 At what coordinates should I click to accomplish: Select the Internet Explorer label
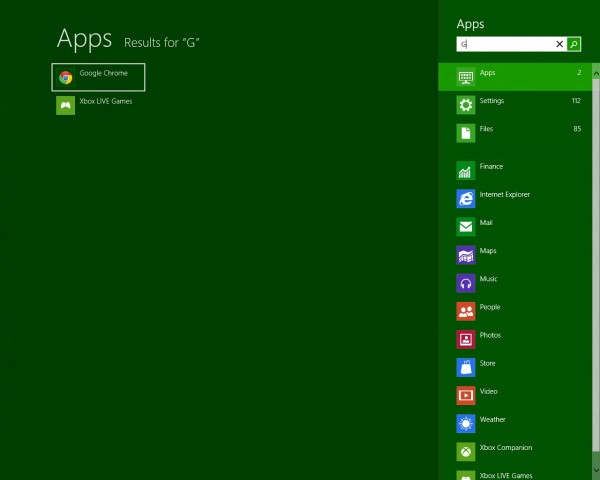click(505, 194)
